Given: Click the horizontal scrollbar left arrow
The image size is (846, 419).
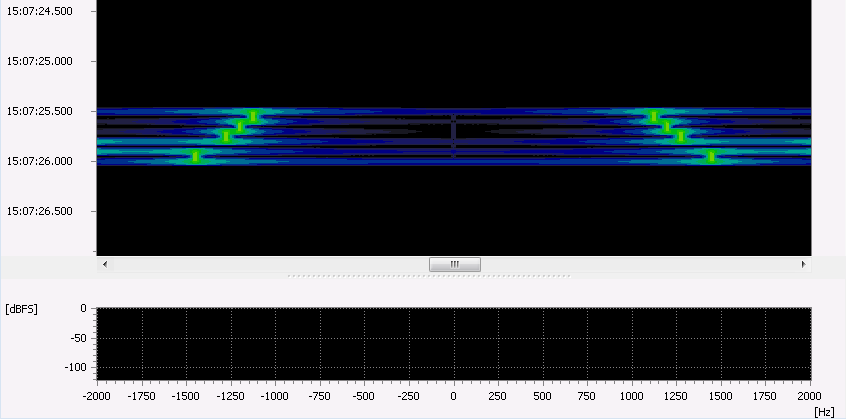Looking at the screenshot, I should coord(104,265).
